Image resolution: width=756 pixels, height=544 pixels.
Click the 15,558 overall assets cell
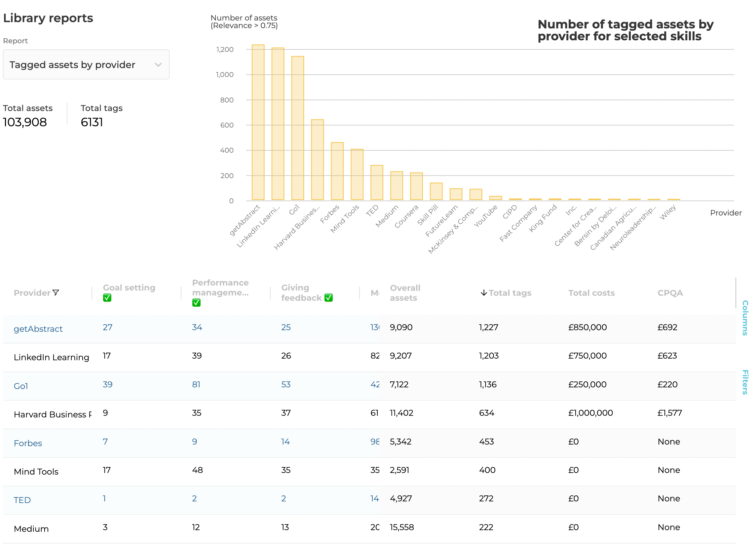[x=402, y=527]
